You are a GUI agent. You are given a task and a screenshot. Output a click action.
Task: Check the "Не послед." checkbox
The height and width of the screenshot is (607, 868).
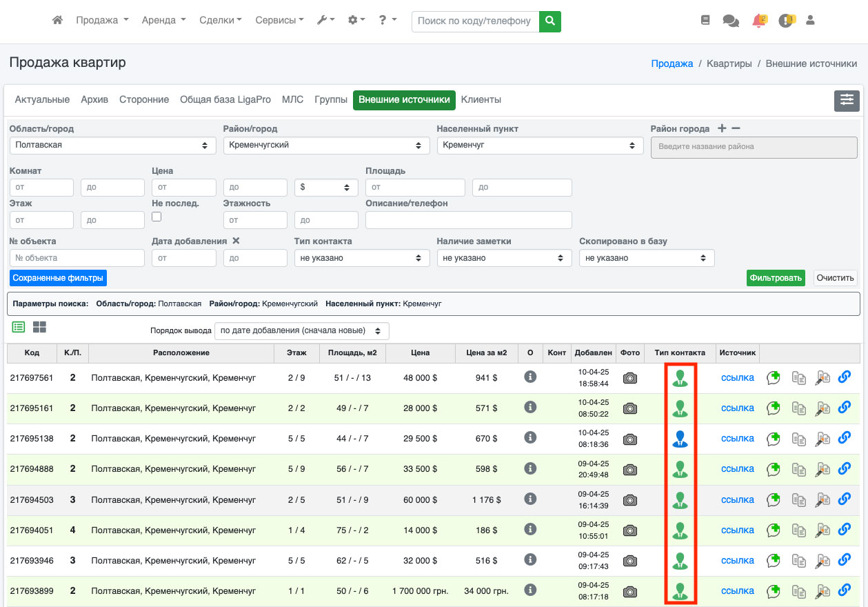[157, 217]
